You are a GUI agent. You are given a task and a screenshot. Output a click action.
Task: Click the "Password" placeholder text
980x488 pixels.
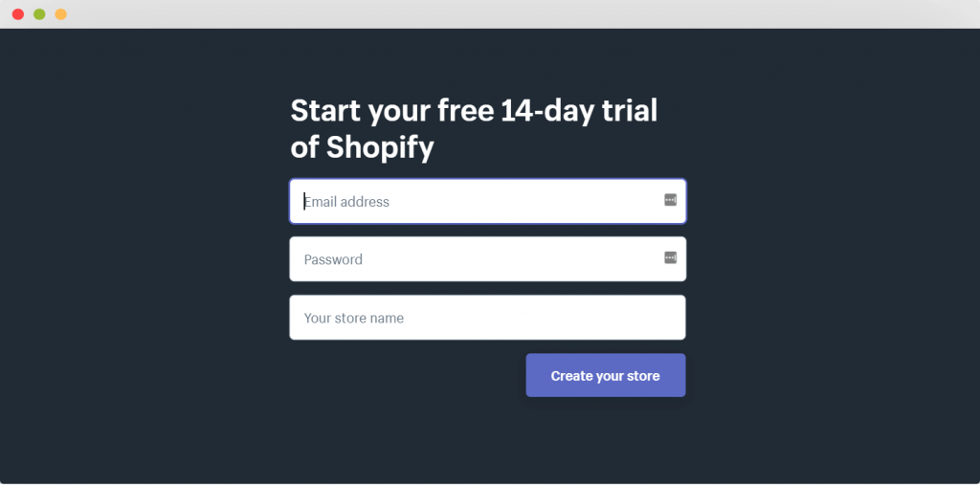click(x=333, y=259)
